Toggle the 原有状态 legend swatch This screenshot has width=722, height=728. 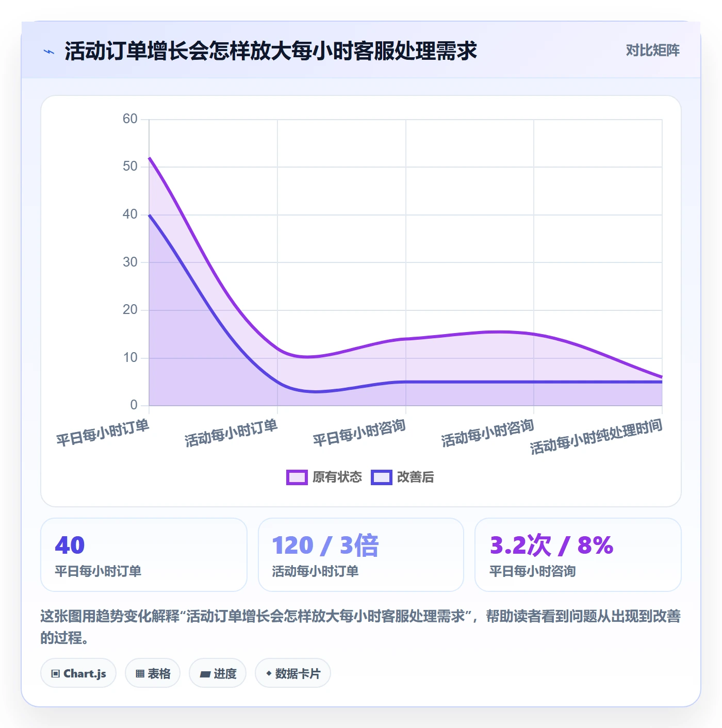(297, 477)
